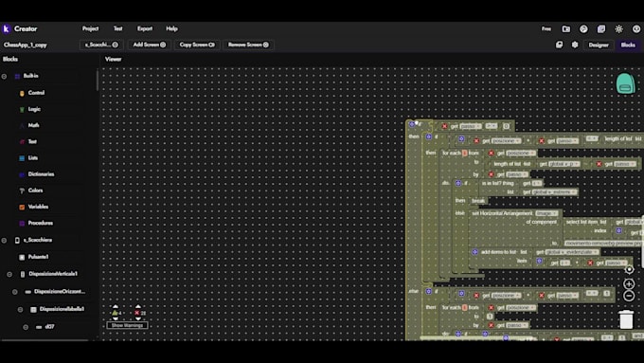The height and width of the screenshot is (363, 644).
Task: Click the Blocks palette vertical scrollbar
Action: 98,80
